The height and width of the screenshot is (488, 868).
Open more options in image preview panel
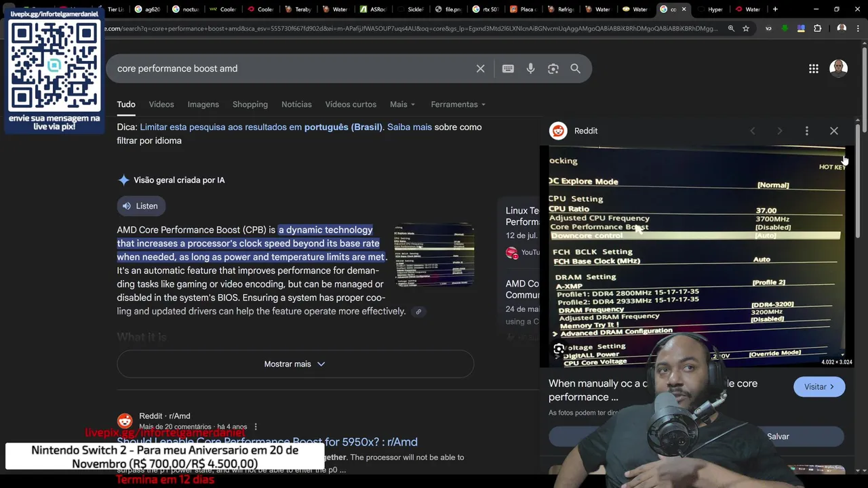(807, 131)
